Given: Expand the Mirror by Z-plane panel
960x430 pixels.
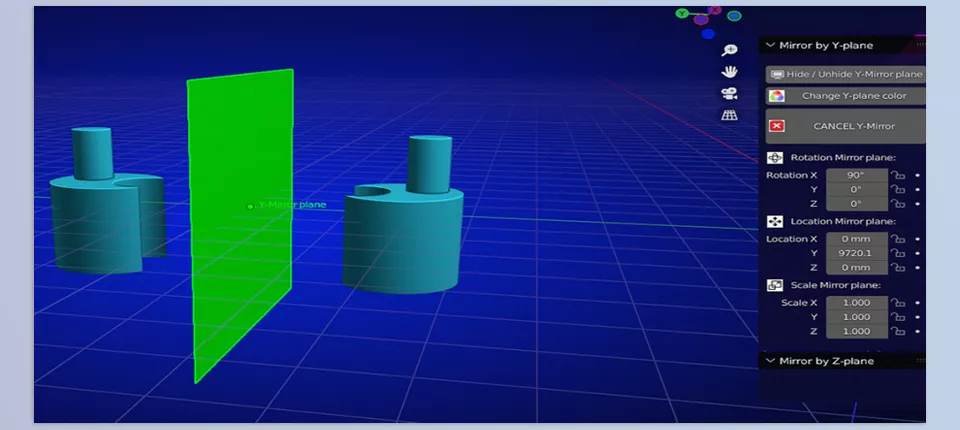Looking at the screenshot, I should pos(769,360).
